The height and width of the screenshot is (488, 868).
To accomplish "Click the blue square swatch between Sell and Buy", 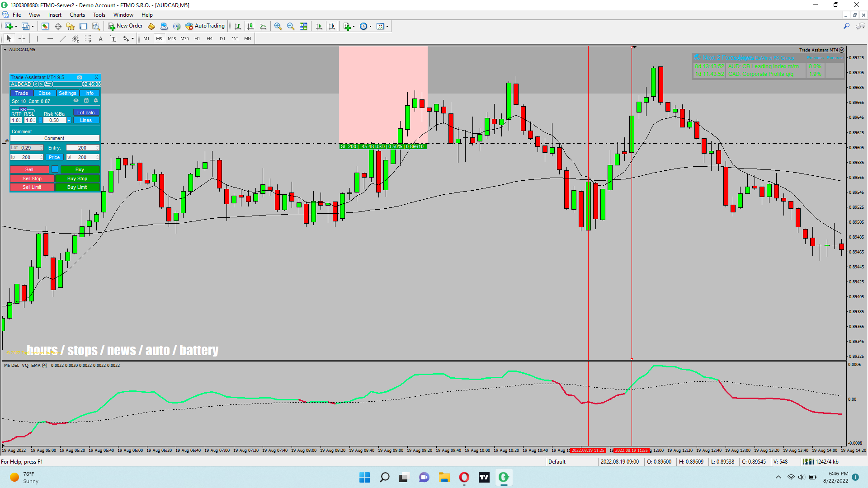I will pyautogui.click(x=55, y=169).
